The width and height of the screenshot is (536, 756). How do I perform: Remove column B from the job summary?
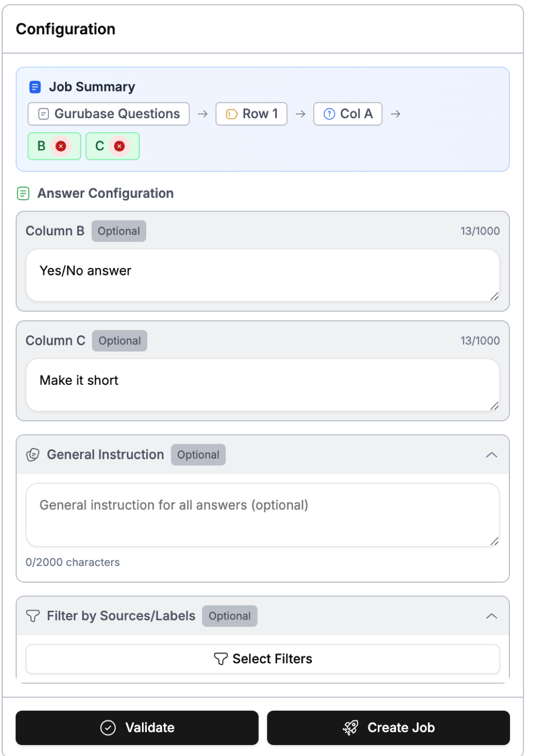click(61, 146)
